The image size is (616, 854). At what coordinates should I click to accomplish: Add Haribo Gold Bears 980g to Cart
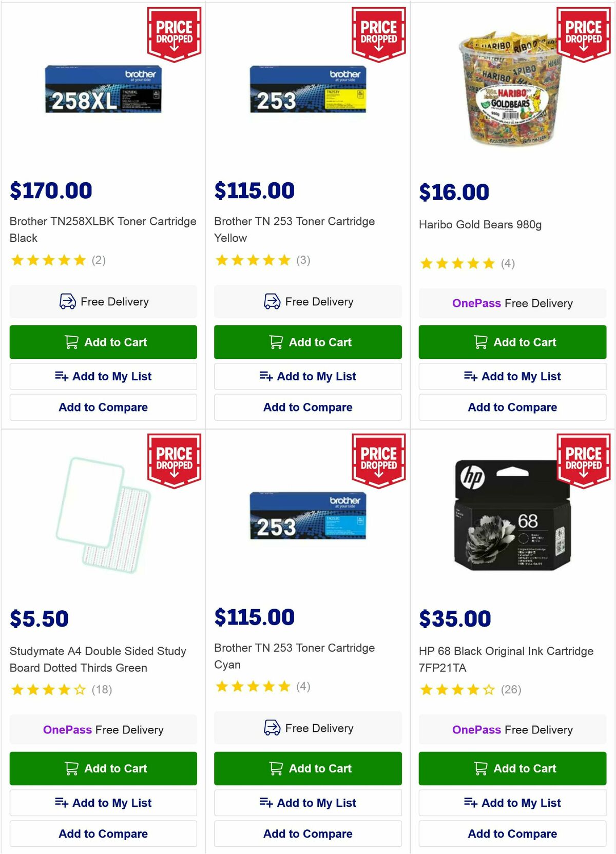(x=512, y=341)
